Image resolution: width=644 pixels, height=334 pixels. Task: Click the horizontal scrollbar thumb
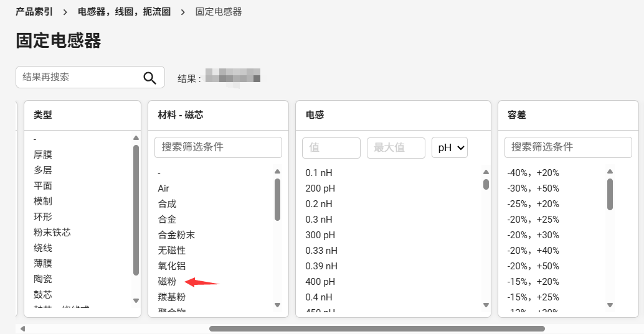click(377, 328)
